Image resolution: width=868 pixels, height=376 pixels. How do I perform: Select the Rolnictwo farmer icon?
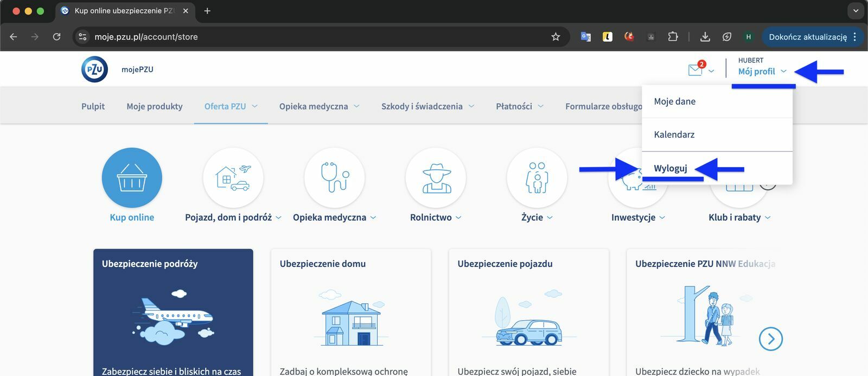pyautogui.click(x=436, y=177)
